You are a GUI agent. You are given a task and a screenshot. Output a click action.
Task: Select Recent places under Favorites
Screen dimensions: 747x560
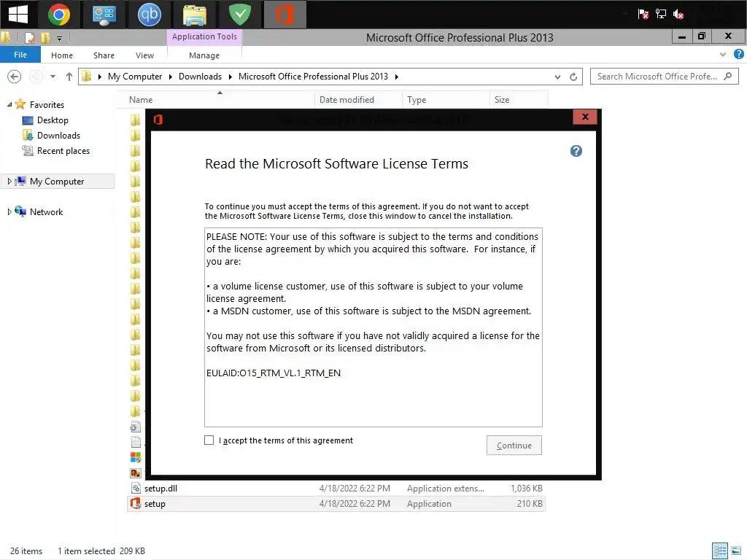coord(63,150)
